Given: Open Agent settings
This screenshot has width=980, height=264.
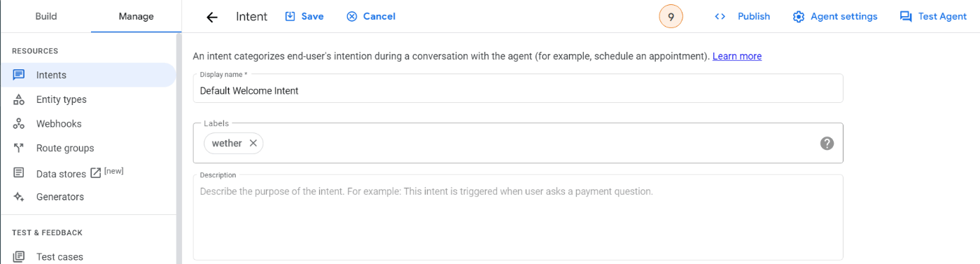Looking at the screenshot, I should click(x=835, y=16).
